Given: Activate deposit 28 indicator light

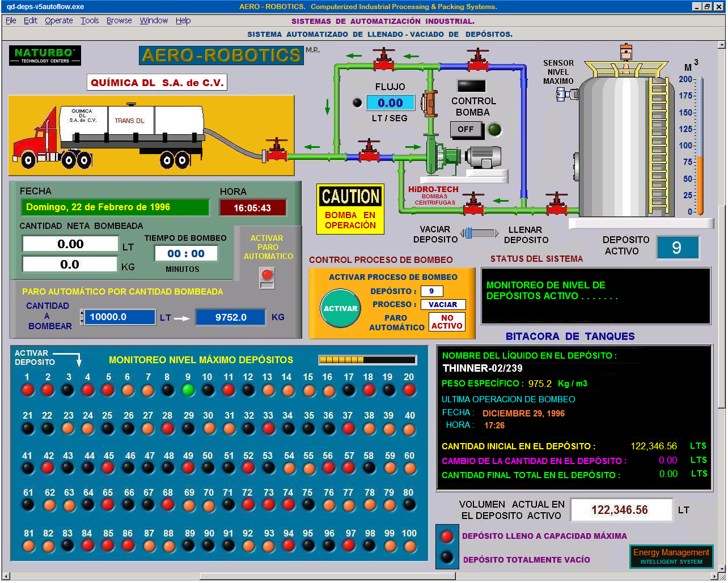Looking at the screenshot, I should (x=168, y=429).
